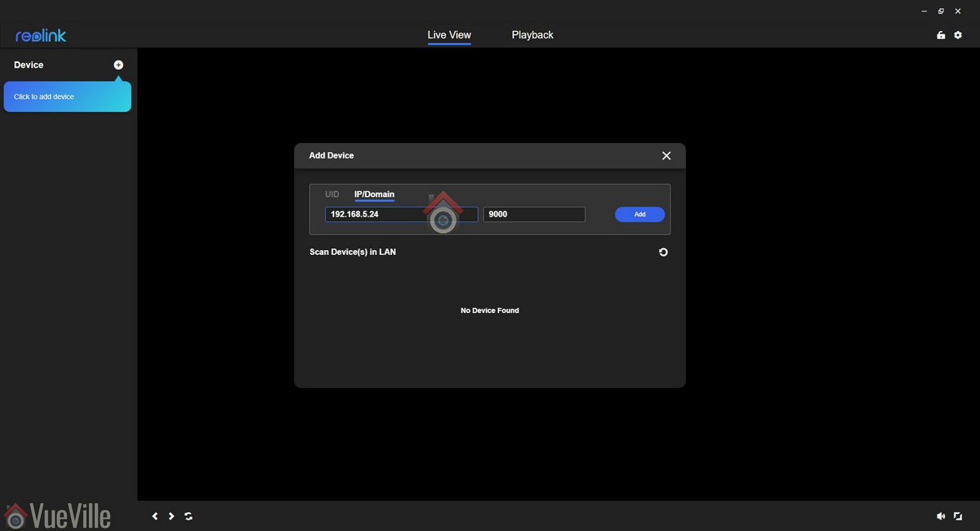The height and width of the screenshot is (531, 980).
Task: Close the Add Device dialog
Action: point(666,155)
